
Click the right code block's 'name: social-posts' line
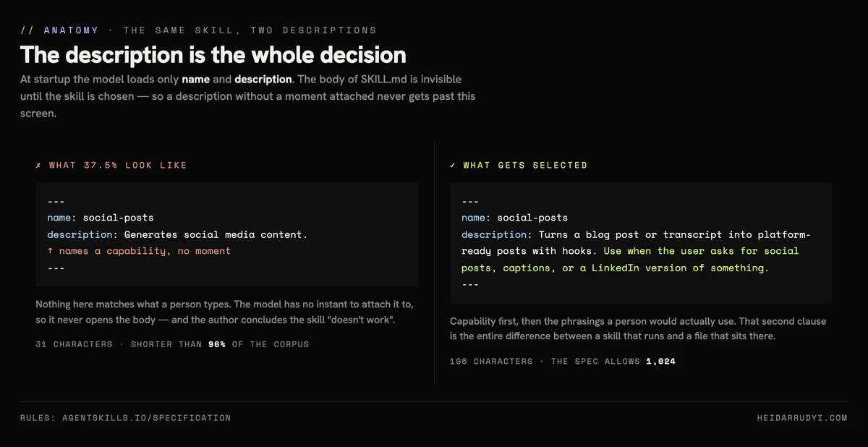pos(515,218)
